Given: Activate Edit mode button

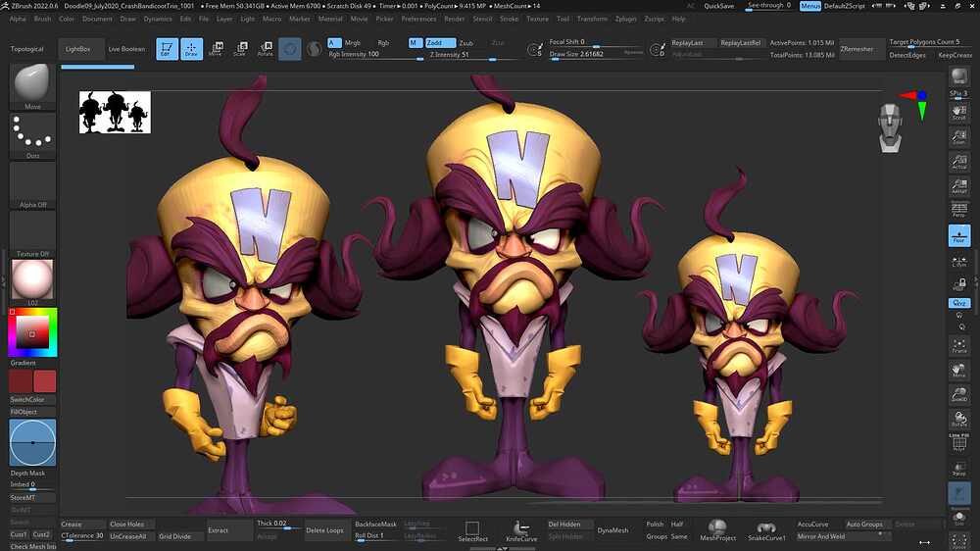Looking at the screenshot, I should tap(167, 49).
